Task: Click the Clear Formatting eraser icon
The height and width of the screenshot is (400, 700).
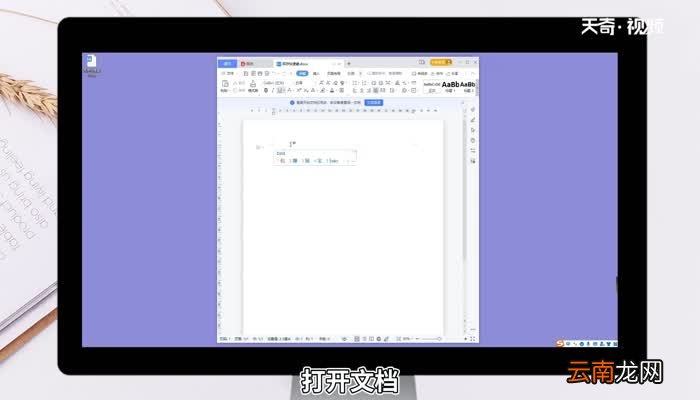Action: click(x=335, y=83)
